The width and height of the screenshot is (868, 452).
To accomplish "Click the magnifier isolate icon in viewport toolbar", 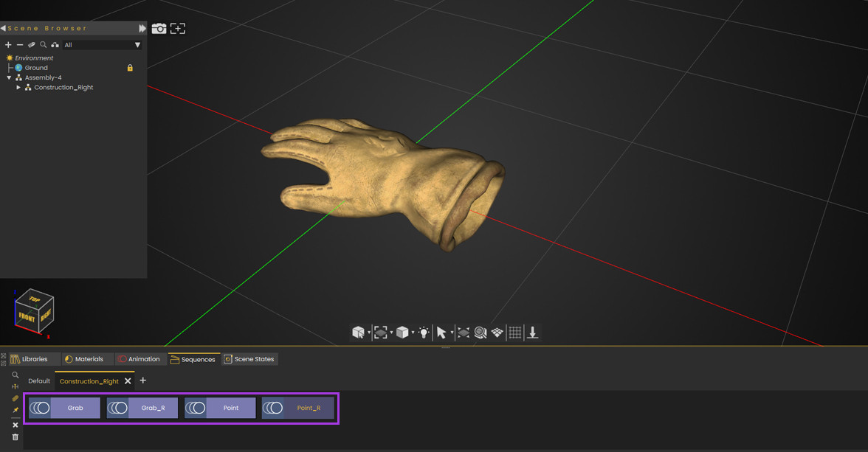I will tap(480, 332).
